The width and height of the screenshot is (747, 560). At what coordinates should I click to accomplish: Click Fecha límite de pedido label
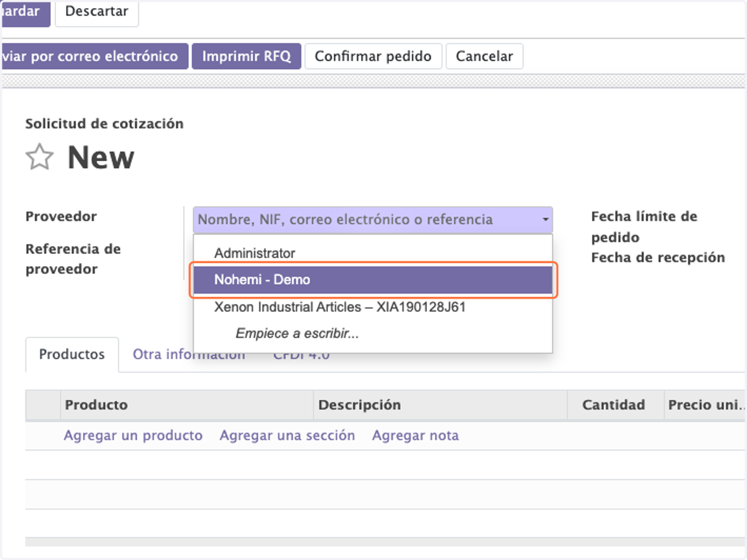(644, 227)
